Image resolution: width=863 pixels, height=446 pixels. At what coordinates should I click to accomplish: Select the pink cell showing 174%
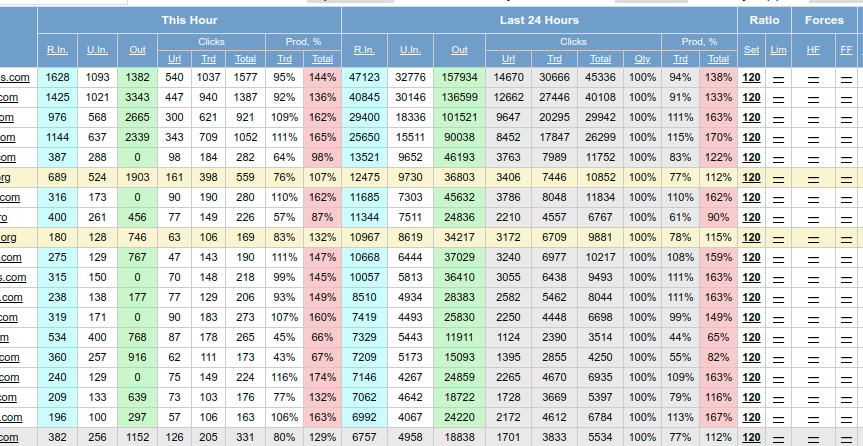coord(322,377)
